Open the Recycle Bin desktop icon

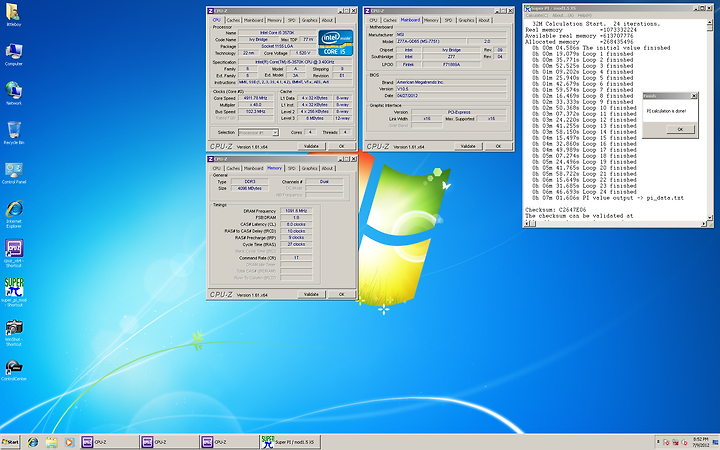13,133
